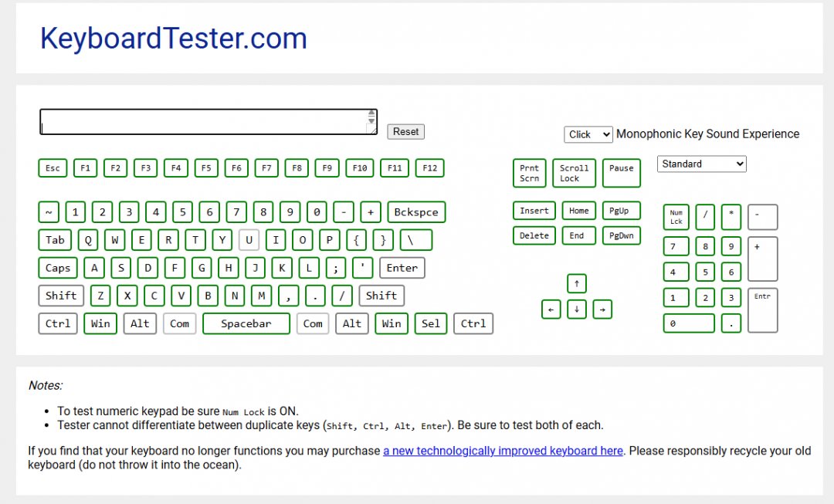This screenshot has width=834, height=504.
Task: Open the Click key sound dropdown
Action: point(588,134)
